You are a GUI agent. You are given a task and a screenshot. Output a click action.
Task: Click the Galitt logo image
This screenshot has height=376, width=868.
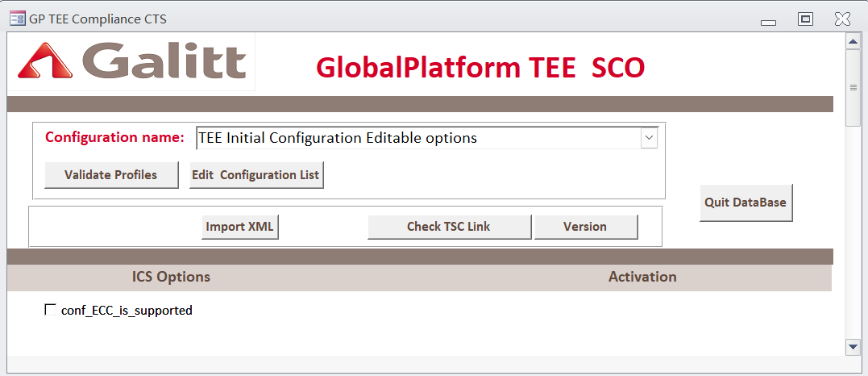tap(131, 62)
